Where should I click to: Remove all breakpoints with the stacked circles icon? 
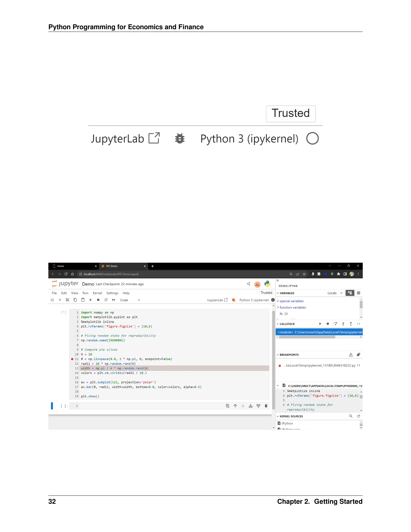point(358,355)
